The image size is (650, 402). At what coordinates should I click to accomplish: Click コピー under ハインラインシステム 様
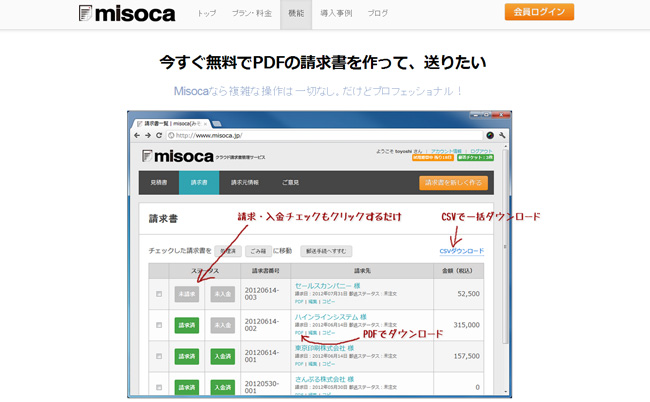click(x=328, y=333)
